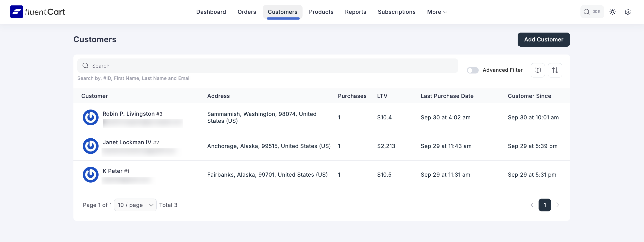Switch theme using the sun icon
The height and width of the screenshot is (242, 644).
click(612, 12)
